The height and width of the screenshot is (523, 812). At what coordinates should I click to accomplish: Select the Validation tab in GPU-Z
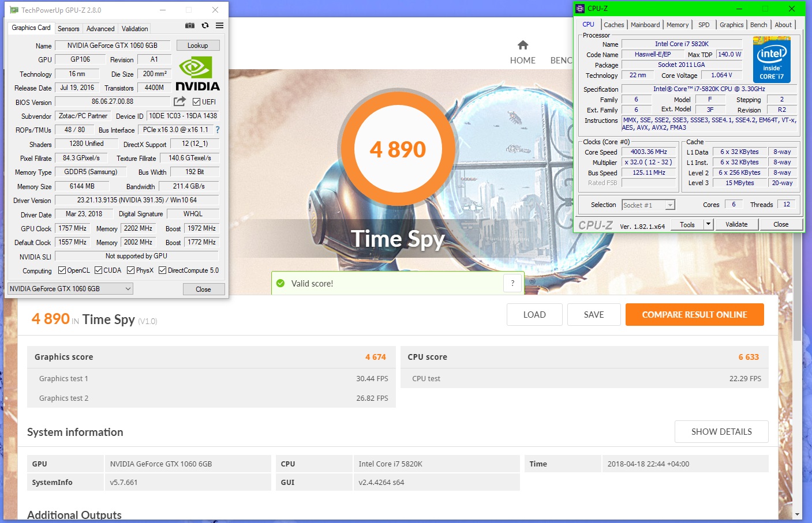coord(135,29)
